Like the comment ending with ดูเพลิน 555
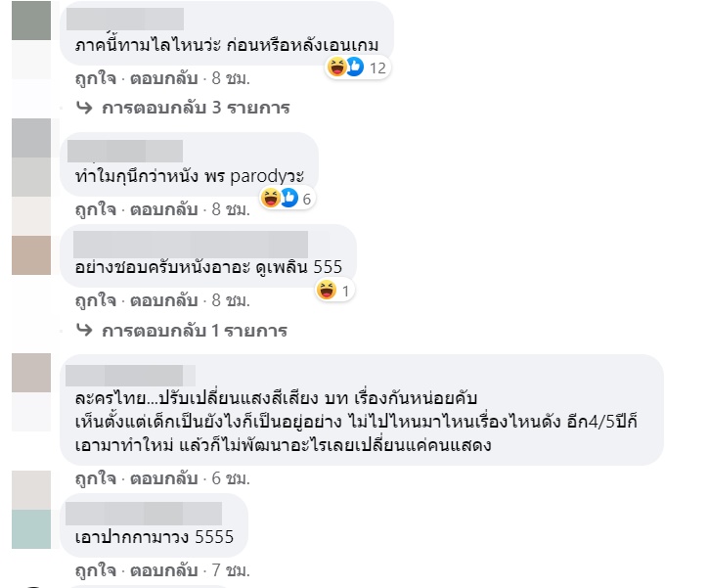Viewport: 708px width, 588px height. pos(96,300)
